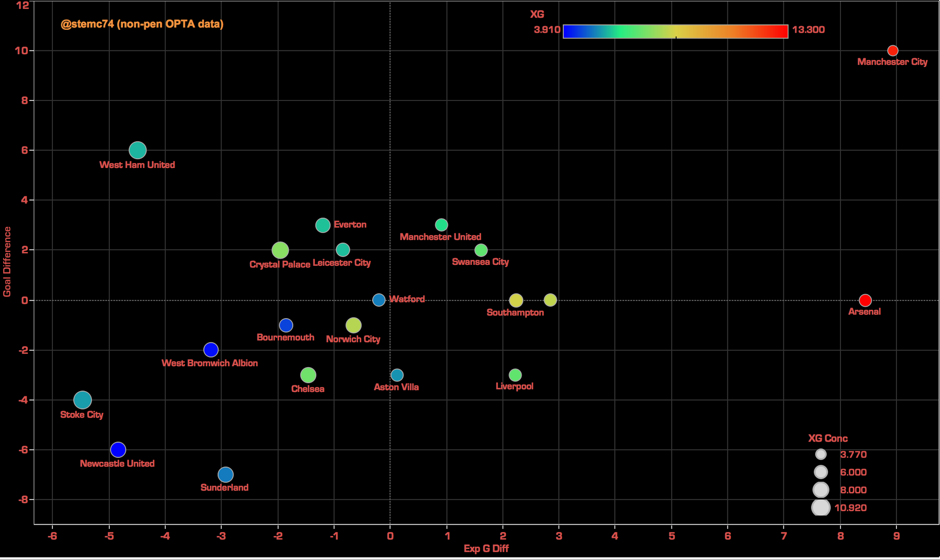Click the West Ham United label

137,165
